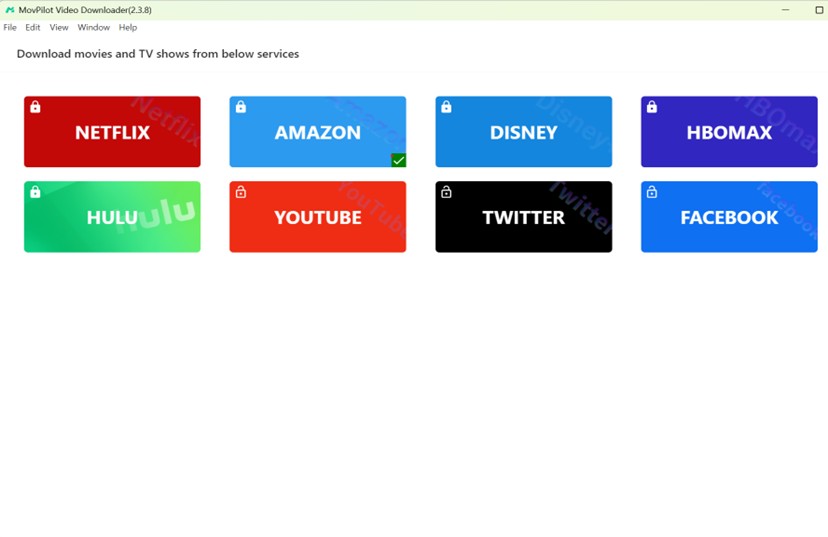
Task: Select the NETFLIX service card
Action: pyautogui.click(x=112, y=131)
